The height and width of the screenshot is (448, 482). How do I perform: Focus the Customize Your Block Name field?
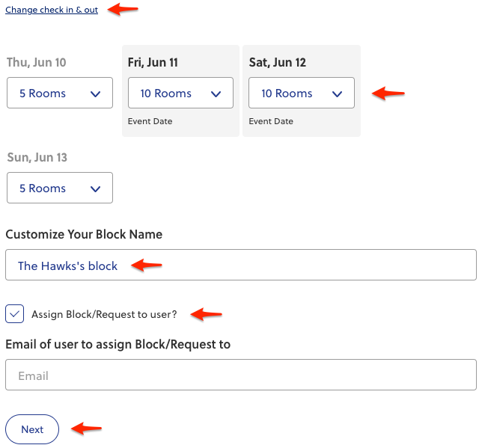(x=240, y=266)
